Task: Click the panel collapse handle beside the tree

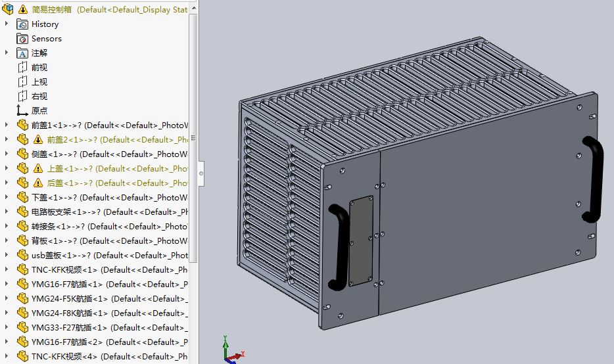Action: [x=201, y=173]
